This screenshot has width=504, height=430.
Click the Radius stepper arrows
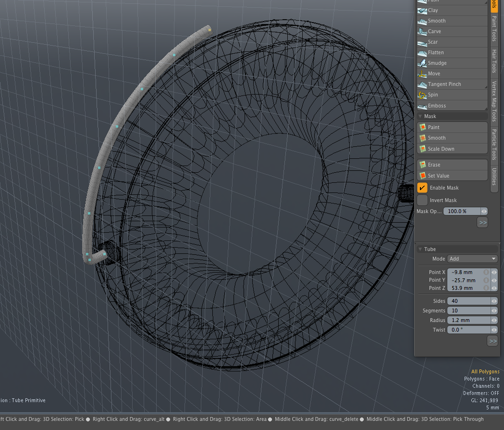pyautogui.click(x=494, y=321)
